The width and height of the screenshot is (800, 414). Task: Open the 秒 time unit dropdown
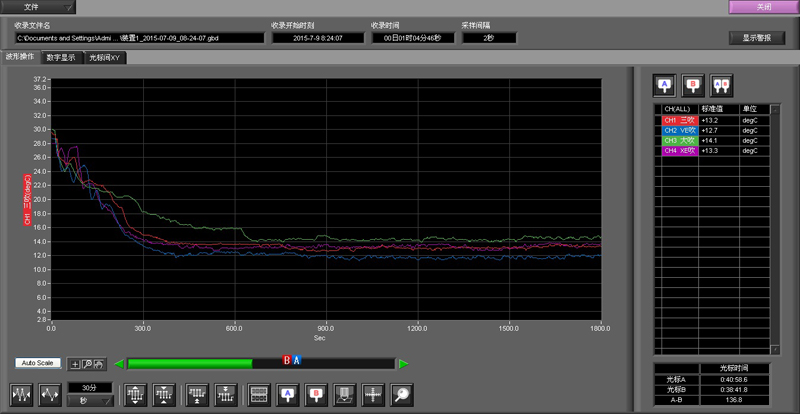(90, 401)
